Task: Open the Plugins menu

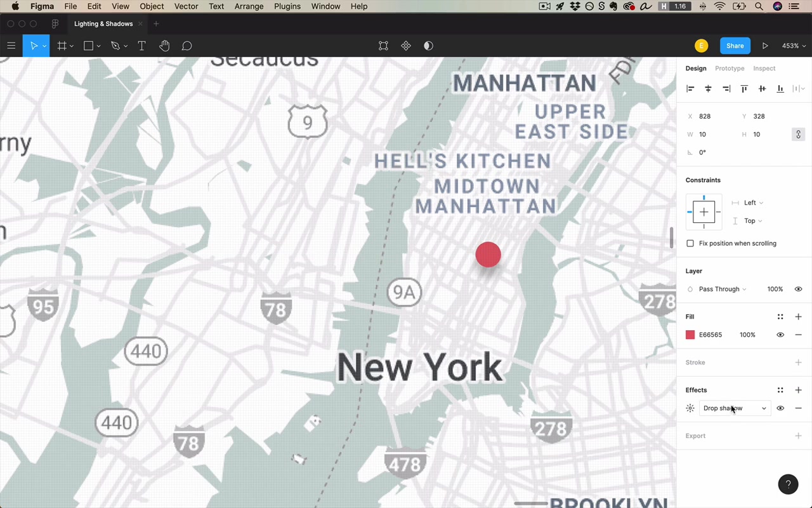Action: click(x=287, y=6)
